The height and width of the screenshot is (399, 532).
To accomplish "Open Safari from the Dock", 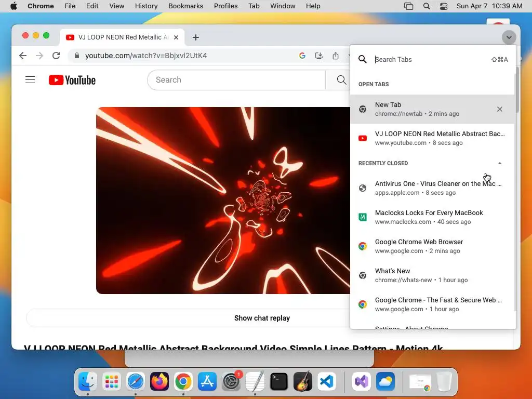I will coord(136,381).
